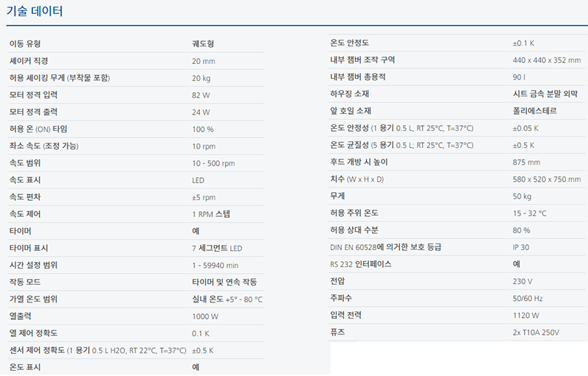This screenshot has height=376, width=588.
Task: Click the 온도 안정도 row label
Action: click(350, 43)
